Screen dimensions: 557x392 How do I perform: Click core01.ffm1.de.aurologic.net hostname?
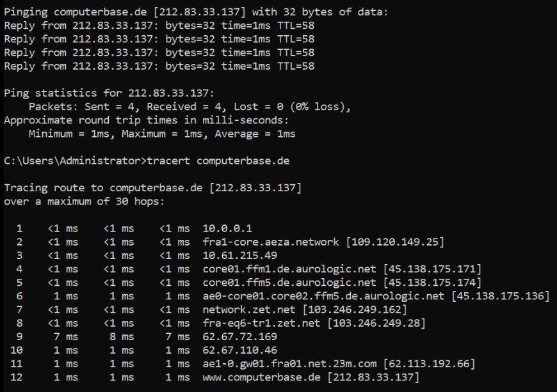tap(289, 269)
